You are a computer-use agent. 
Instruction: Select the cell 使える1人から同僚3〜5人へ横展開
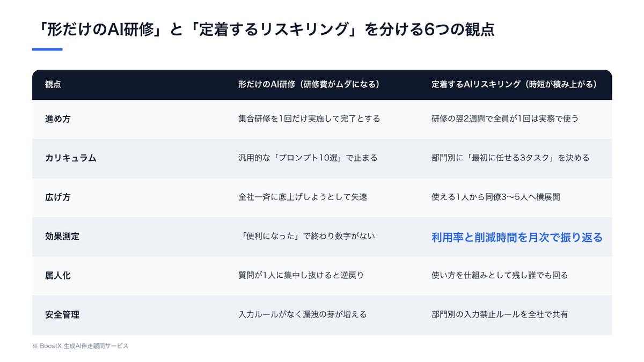coord(496,197)
